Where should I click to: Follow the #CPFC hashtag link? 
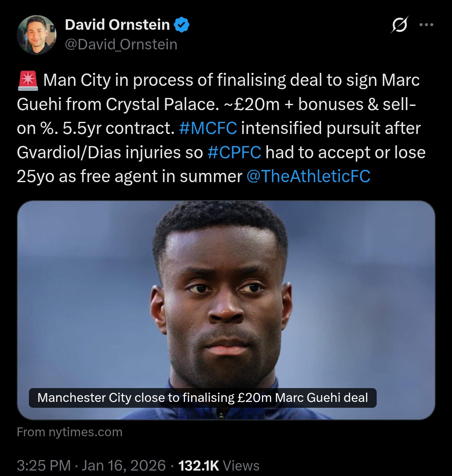coord(234,153)
